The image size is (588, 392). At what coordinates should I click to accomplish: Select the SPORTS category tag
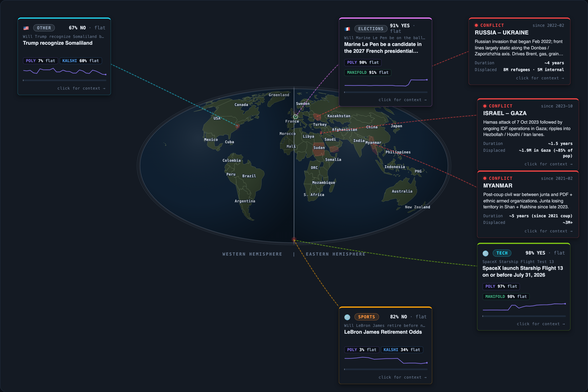tap(366, 317)
